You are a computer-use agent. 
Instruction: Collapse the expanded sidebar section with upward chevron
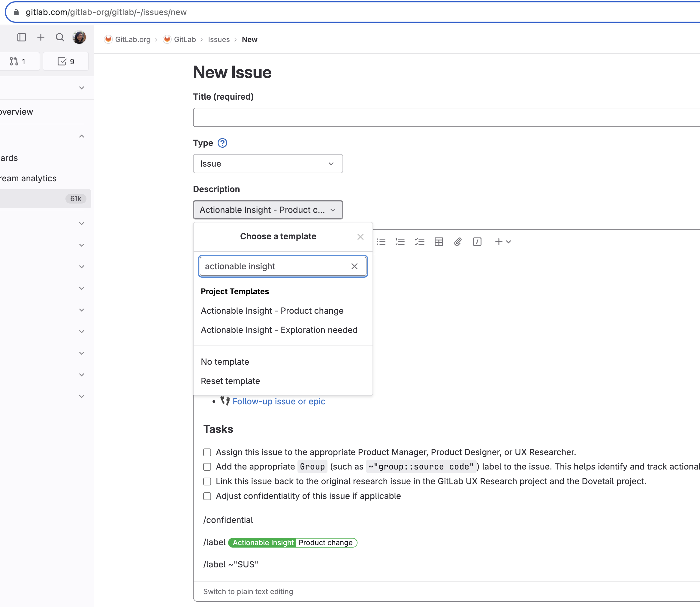(x=81, y=136)
